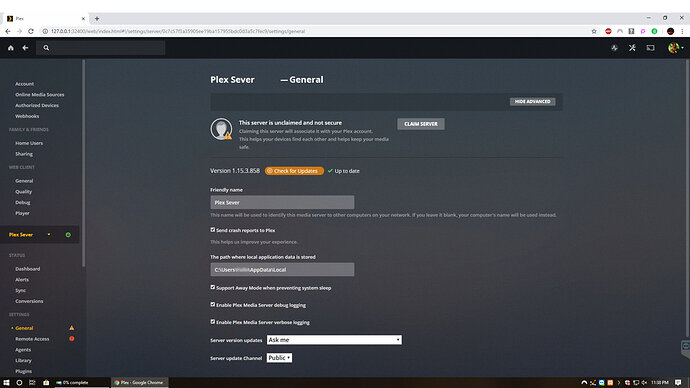
Task: Click the Check for Updates button
Action: tap(294, 171)
